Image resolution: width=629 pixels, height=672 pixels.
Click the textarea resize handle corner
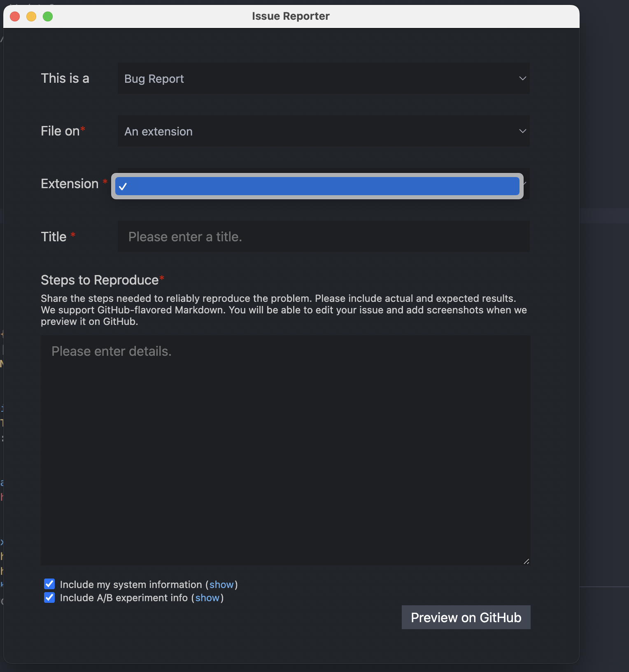pos(526,561)
